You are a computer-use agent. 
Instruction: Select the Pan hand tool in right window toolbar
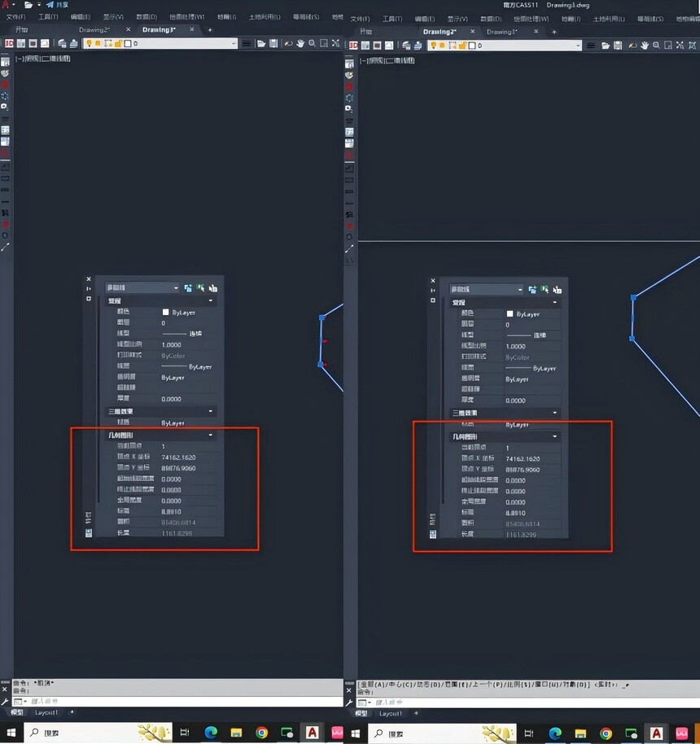pos(644,46)
